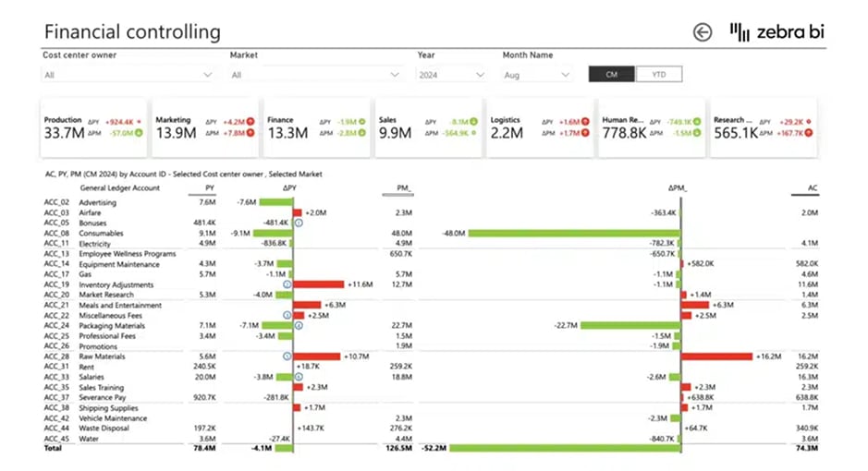Click the back arrow icon
The image size is (868, 471).
click(703, 32)
